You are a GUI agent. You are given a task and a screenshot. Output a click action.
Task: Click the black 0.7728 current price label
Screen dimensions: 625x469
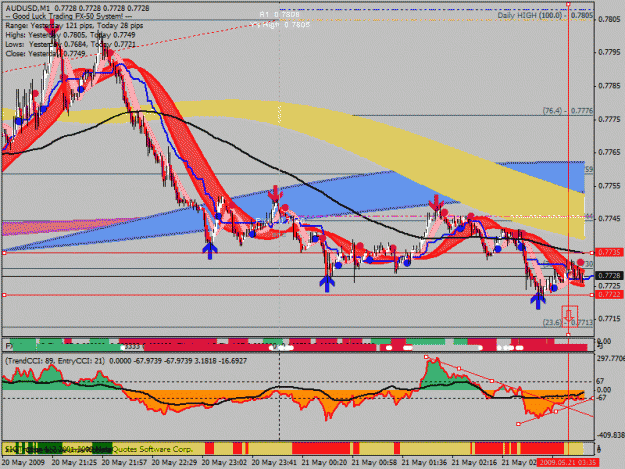[x=609, y=276]
